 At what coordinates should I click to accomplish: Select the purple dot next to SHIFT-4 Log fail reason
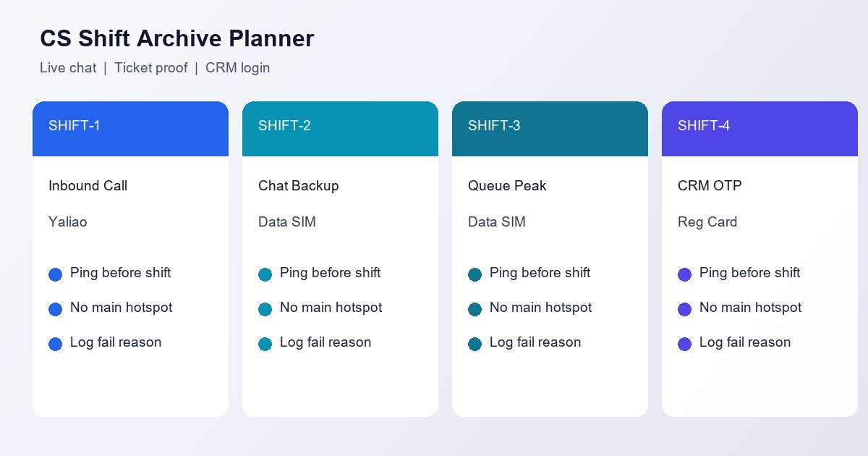pos(684,344)
